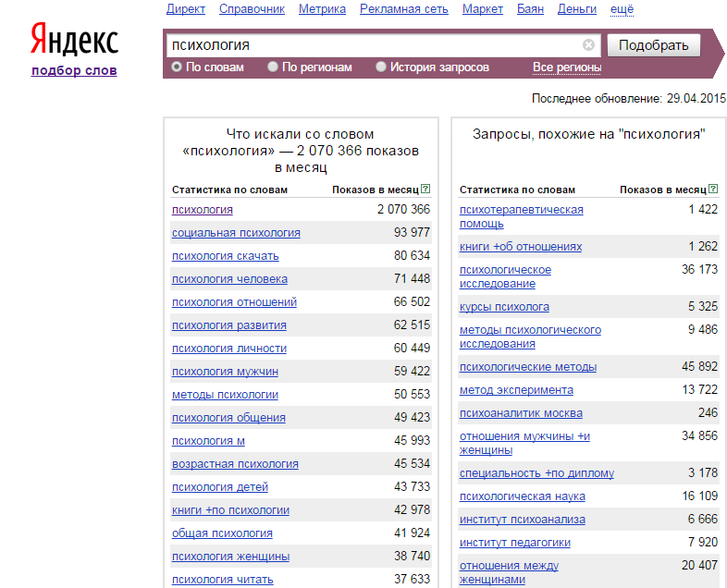This screenshot has height=588, width=727.
Task: Click the '45 892' impressions value
Action: coord(699,367)
